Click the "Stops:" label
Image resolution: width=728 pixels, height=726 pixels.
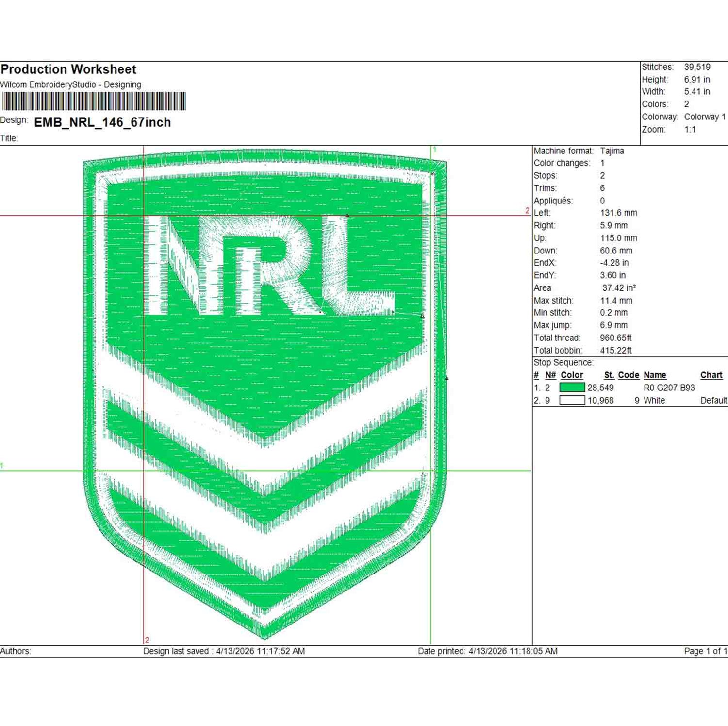click(x=546, y=176)
